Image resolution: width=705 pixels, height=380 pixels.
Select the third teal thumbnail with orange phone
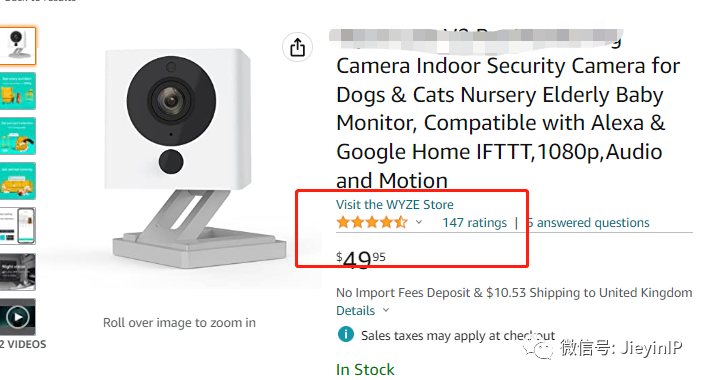click(18, 136)
